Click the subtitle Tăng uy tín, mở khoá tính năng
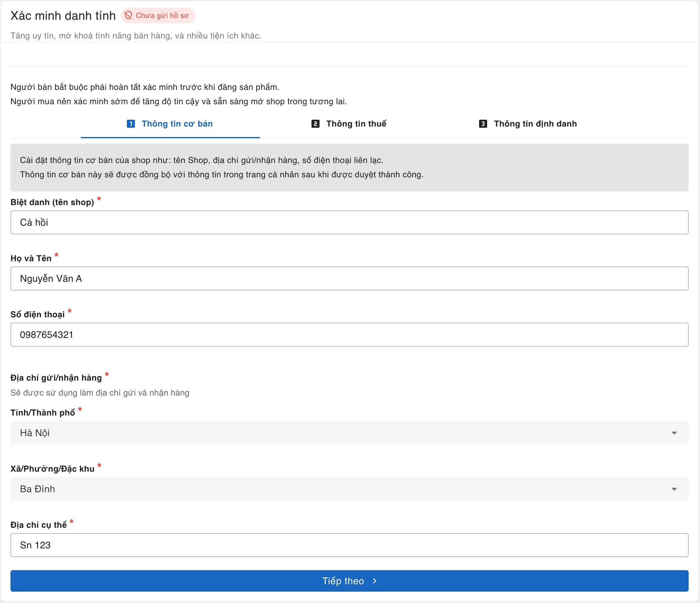 (x=136, y=36)
